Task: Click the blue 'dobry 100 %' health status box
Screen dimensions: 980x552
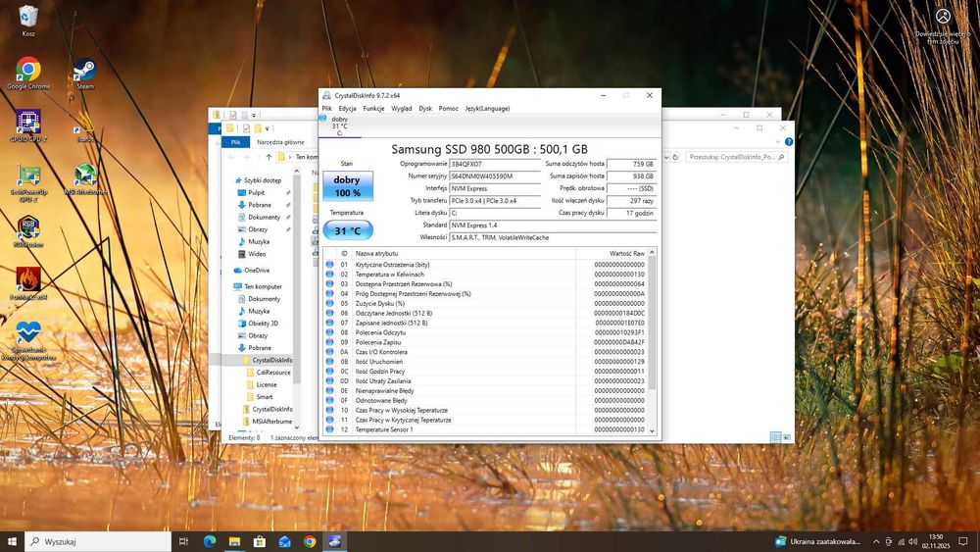Action: point(347,186)
